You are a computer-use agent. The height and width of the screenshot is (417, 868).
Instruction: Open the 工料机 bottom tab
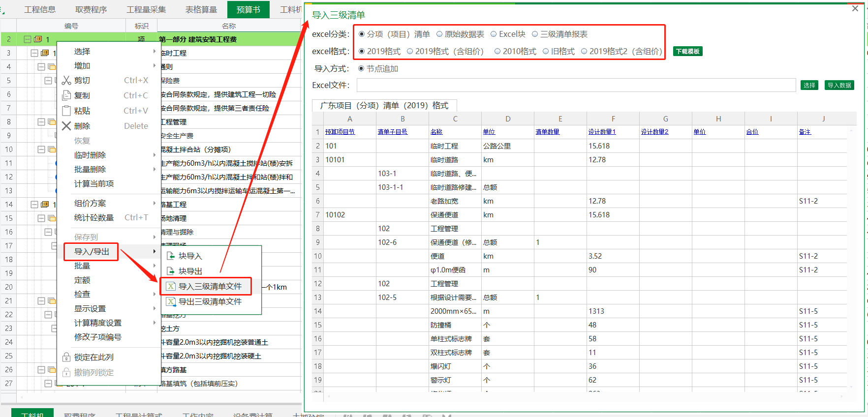[x=32, y=414]
